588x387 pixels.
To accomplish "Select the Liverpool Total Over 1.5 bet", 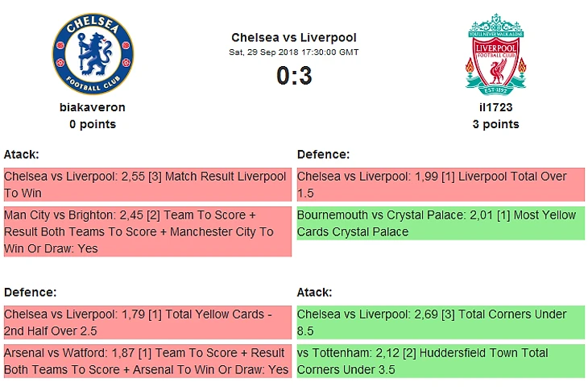I will click(x=441, y=185).
